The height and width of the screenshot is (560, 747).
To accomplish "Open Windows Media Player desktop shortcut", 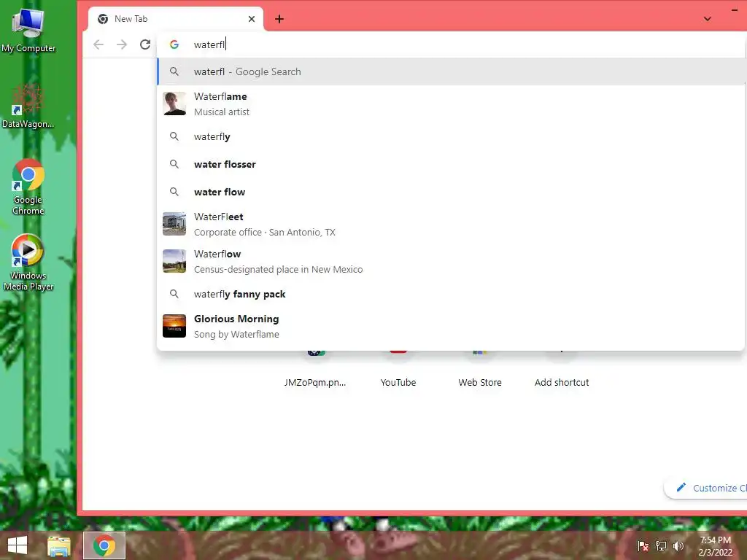I will coord(28,262).
